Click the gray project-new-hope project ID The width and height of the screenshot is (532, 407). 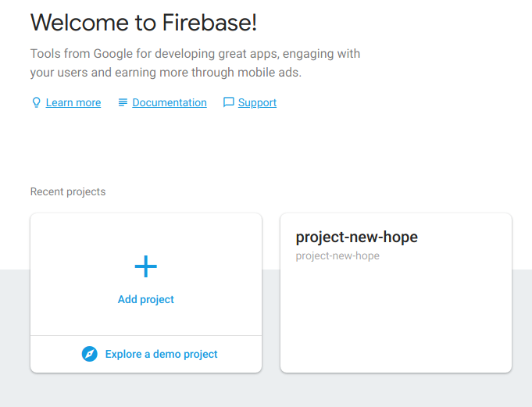pyautogui.click(x=337, y=255)
